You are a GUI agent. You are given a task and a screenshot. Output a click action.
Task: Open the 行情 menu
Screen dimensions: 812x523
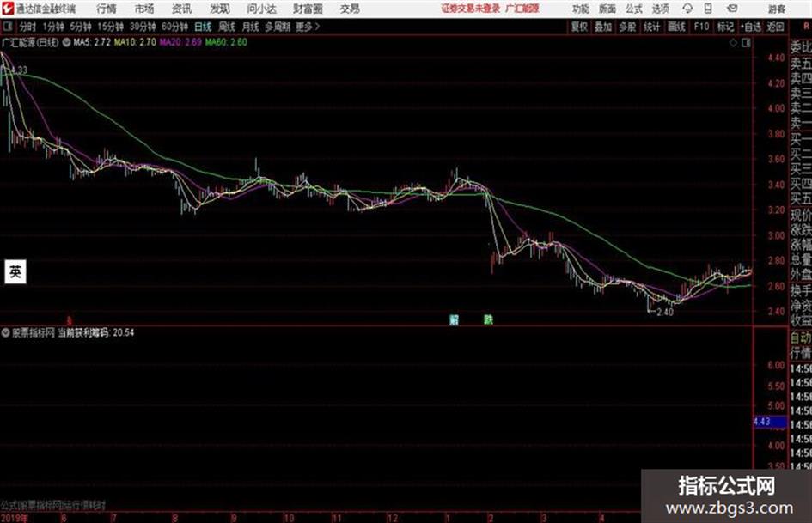107,9
